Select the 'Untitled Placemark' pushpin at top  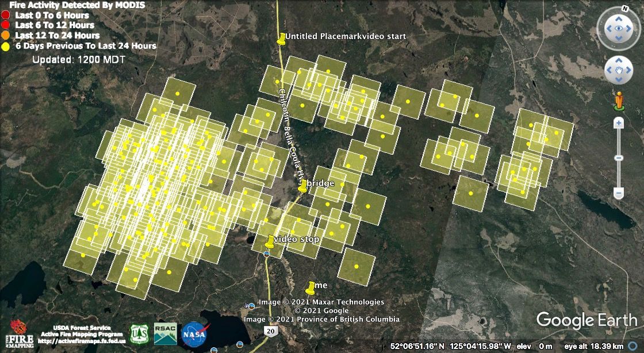(281, 39)
